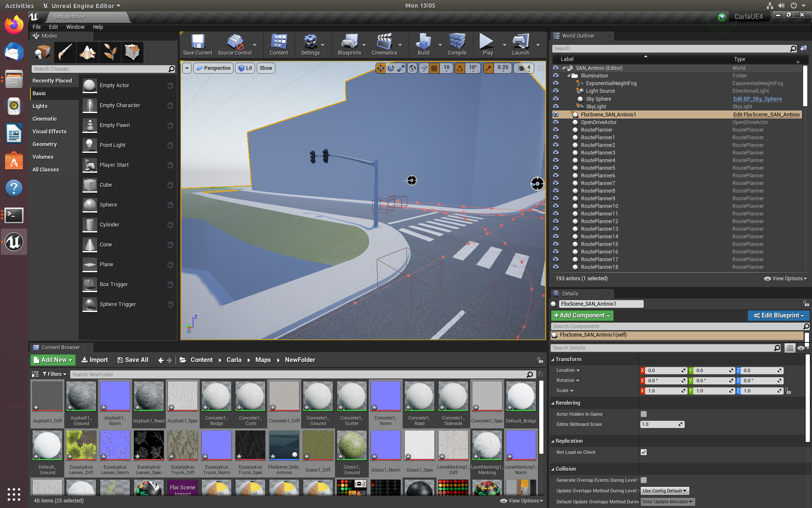Screen dimensions: 812x508
Task: Select the Foliage mode tool
Action: click(110, 52)
